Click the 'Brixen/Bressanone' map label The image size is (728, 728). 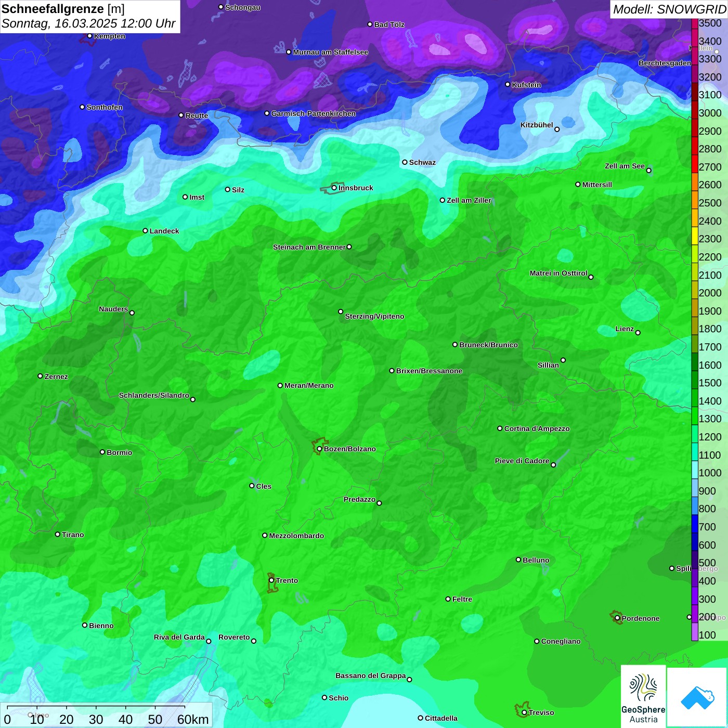(429, 371)
